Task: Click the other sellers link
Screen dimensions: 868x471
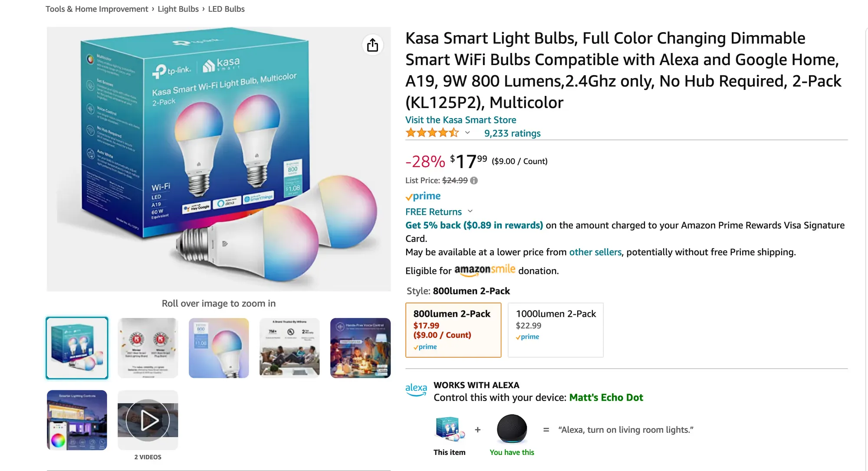Action: pos(595,252)
